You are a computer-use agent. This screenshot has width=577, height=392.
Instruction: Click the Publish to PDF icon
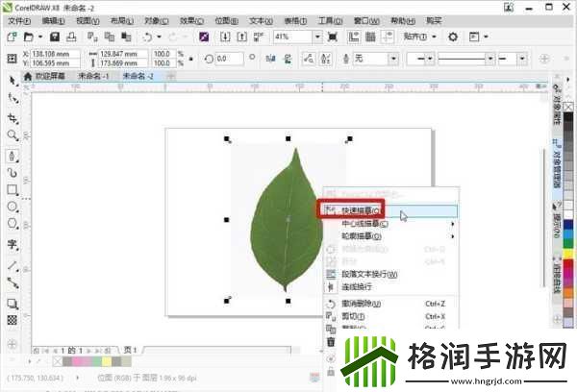[259, 37]
